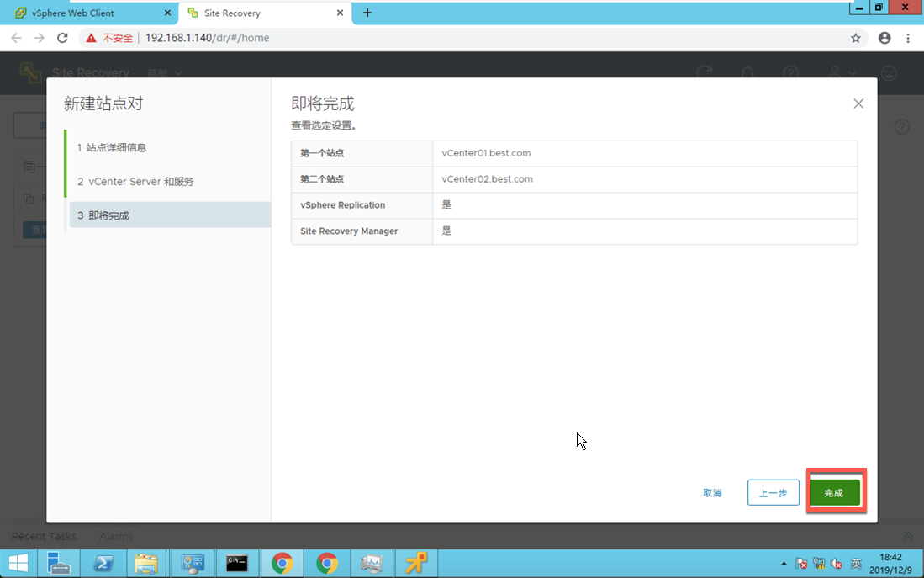Switch to the first Chrome taskbar icon
924x578 pixels.
tap(282, 563)
